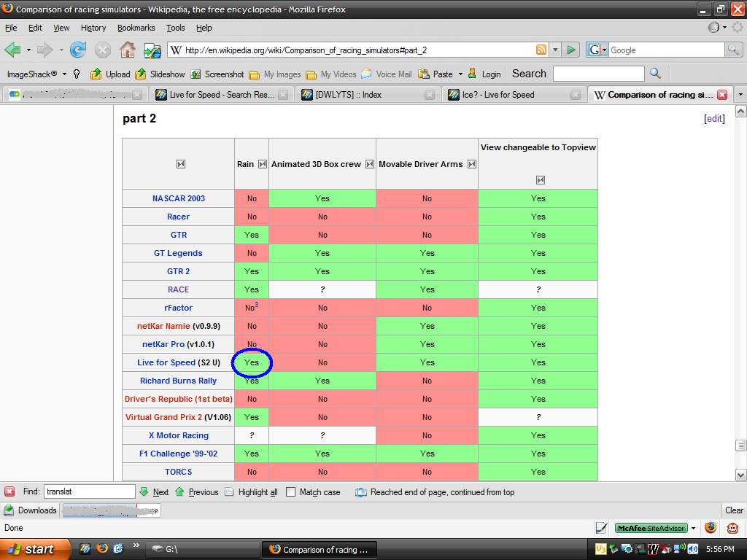Open the list all tabs dropdown

click(740, 94)
